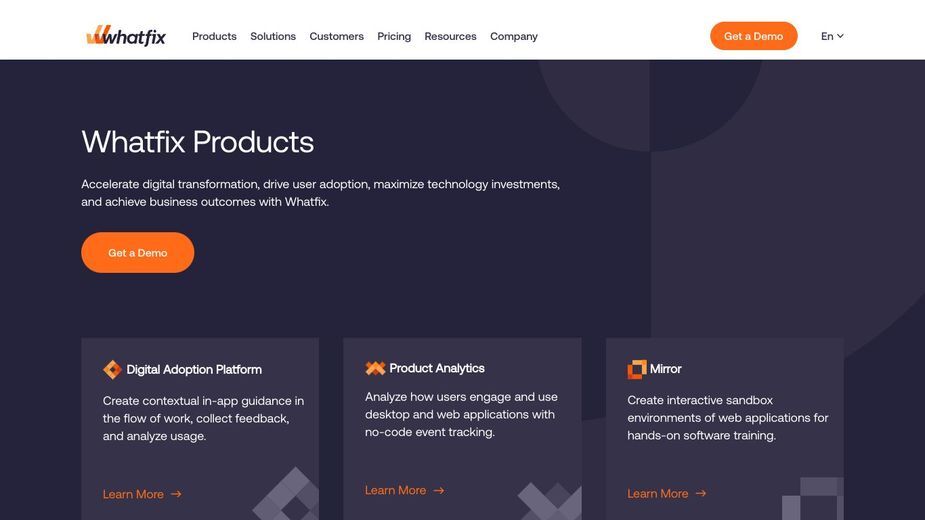The width and height of the screenshot is (925, 520).
Task: Go to the Pricing page
Action: [394, 36]
